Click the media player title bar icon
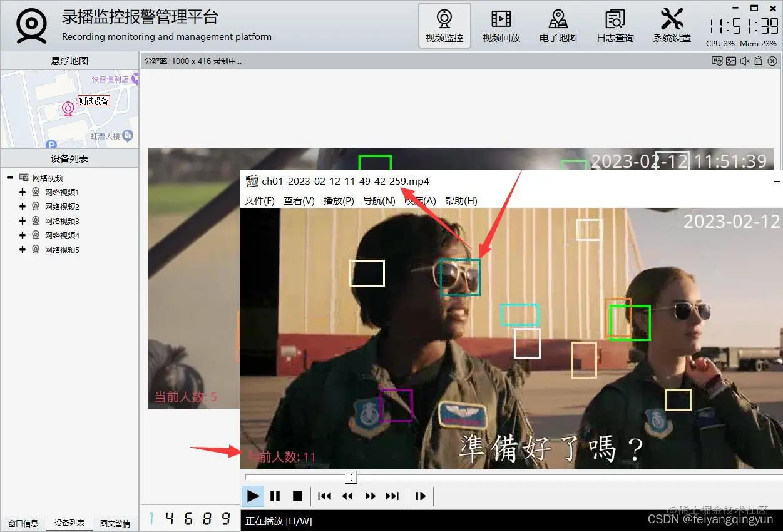The image size is (783, 532). coord(252,182)
